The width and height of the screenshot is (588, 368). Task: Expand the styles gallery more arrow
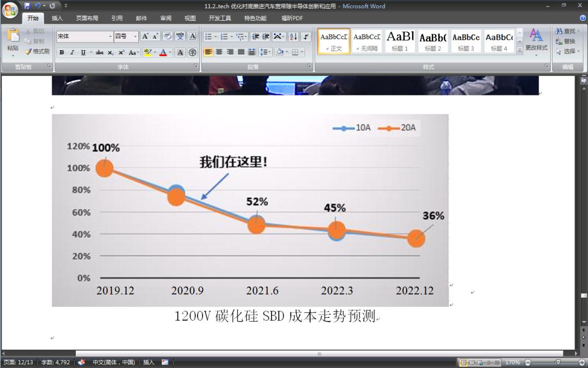(519, 50)
